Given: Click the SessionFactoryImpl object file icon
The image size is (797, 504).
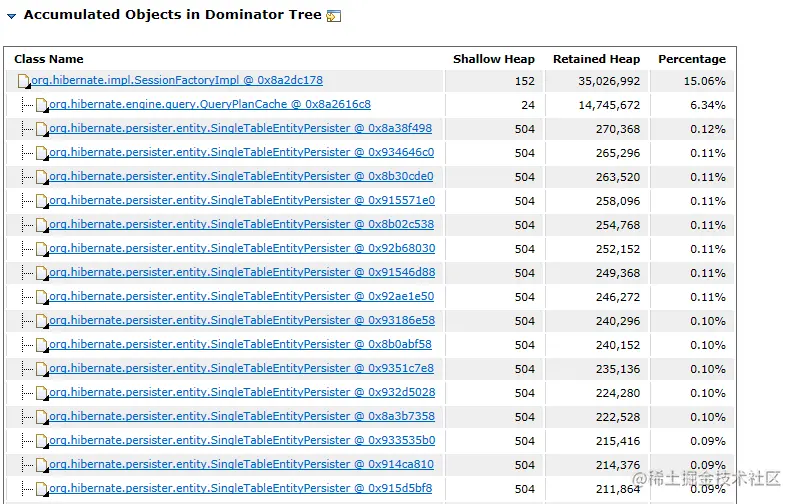Looking at the screenshot, I should (x=24, y=81).
